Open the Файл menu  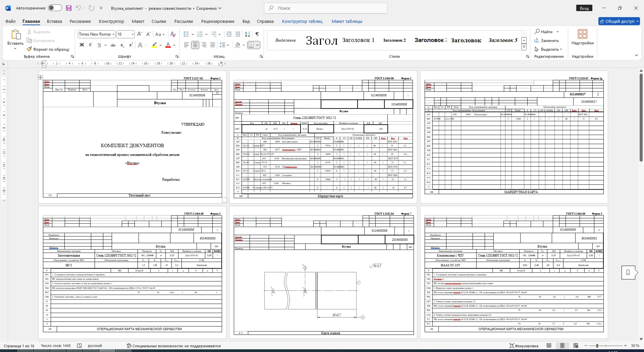[10, 21]
